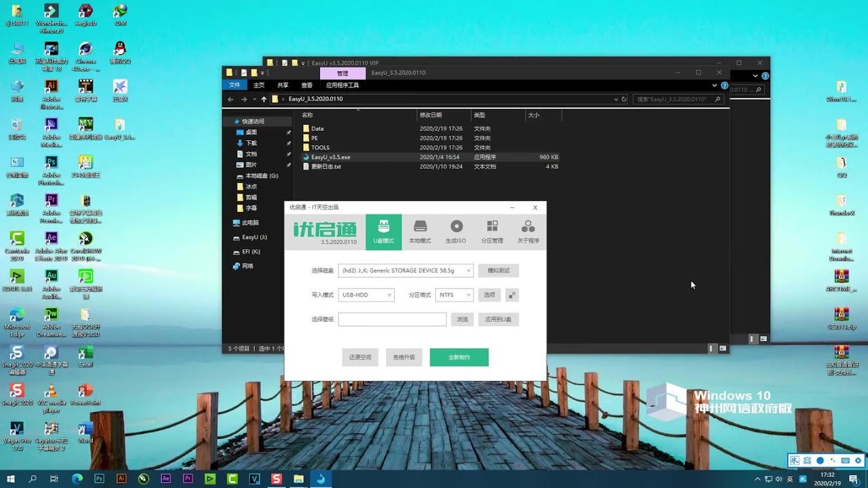This screenshot has height=488, width=868.
Task: Open Excel desktop shortcut
Action: tap(85, 357)
